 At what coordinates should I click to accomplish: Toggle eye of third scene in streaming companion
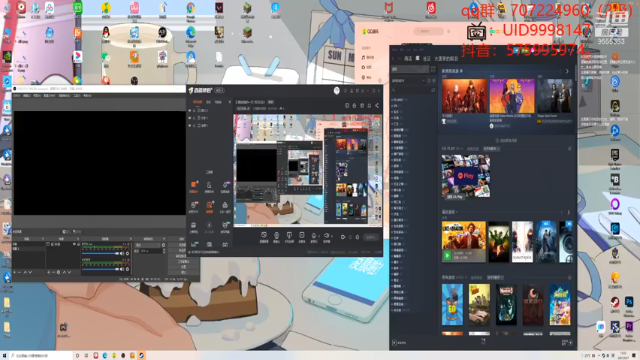[190, 126]
